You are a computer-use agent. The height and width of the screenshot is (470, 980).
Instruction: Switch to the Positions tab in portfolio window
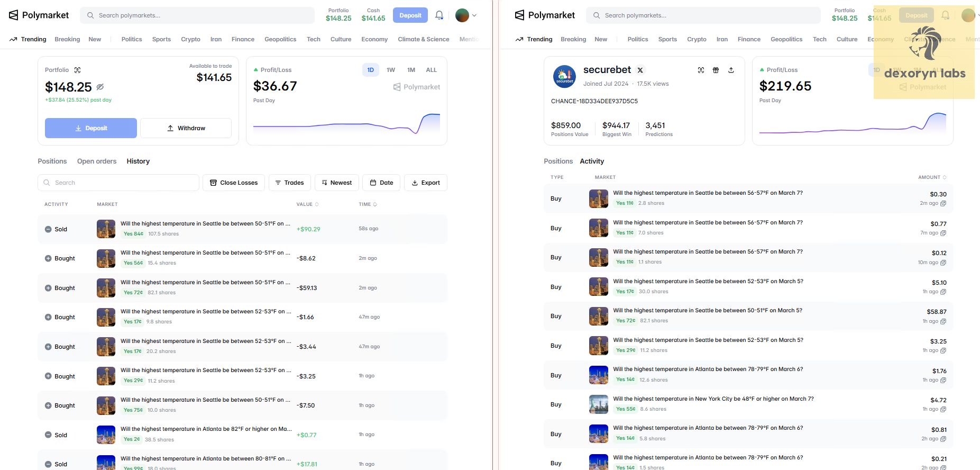click(x=52, y=161)
